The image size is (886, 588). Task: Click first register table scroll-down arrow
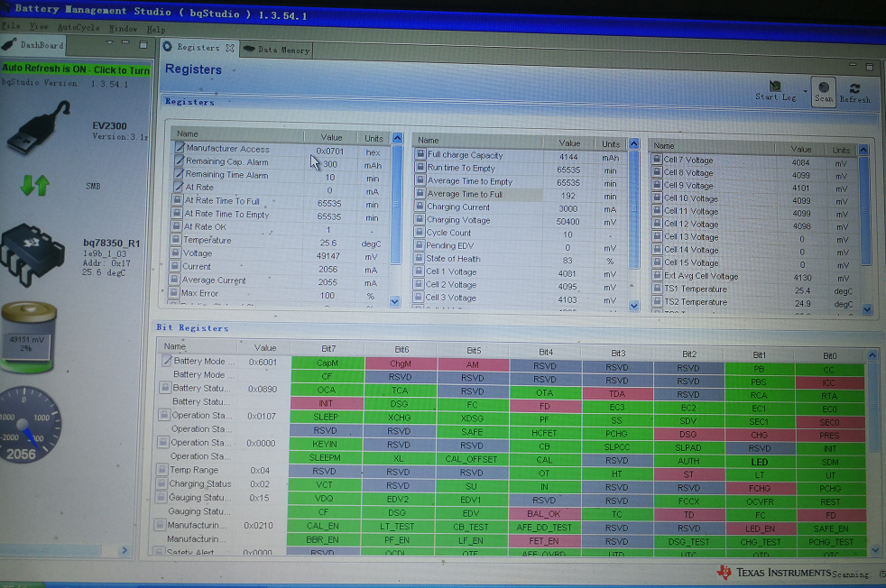click(395, 301)
